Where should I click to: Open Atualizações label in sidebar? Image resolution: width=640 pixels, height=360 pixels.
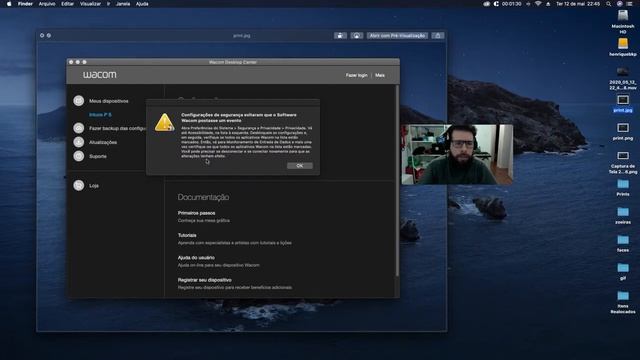tap(103, 142)
